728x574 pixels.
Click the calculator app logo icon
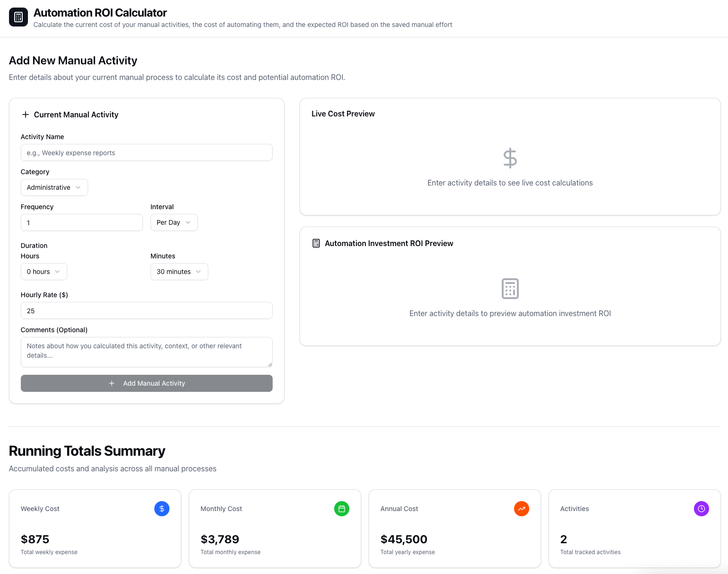[18, 18]
